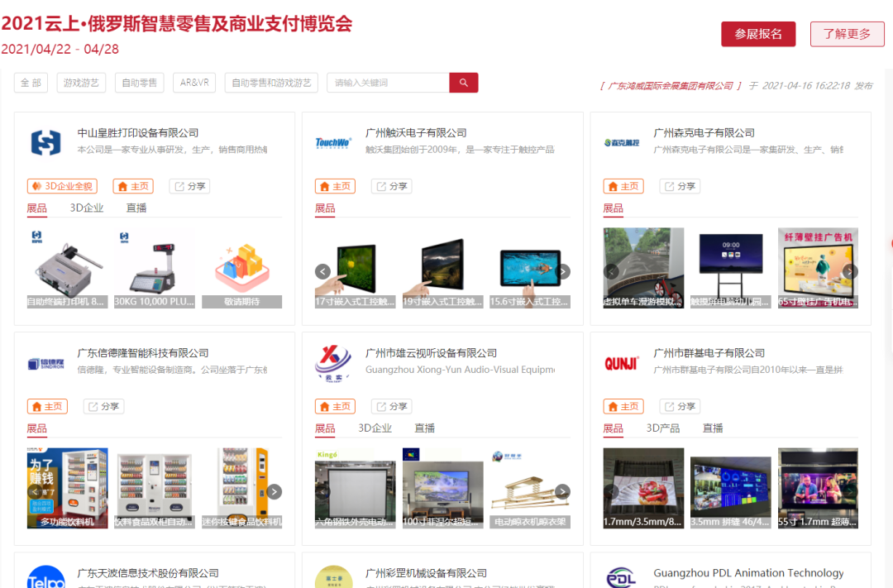Click the TouchWo company logo
Viewport: 893px width, 588px height.
(x=333, y=143)
